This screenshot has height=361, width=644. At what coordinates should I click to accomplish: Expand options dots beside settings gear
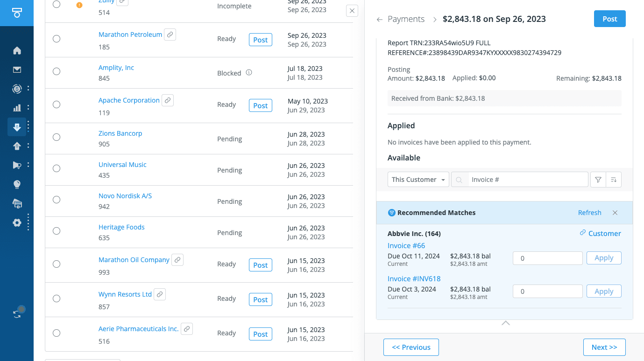tap(28, 222)
